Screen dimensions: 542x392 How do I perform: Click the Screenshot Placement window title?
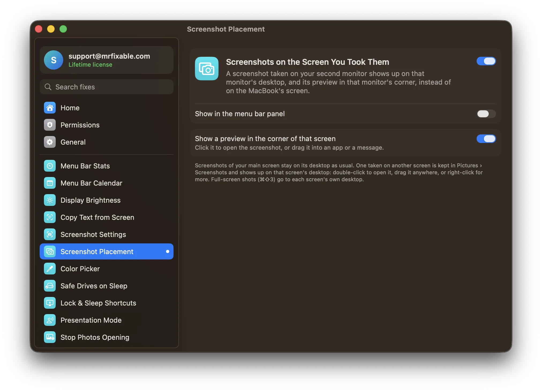coord(226,29)
